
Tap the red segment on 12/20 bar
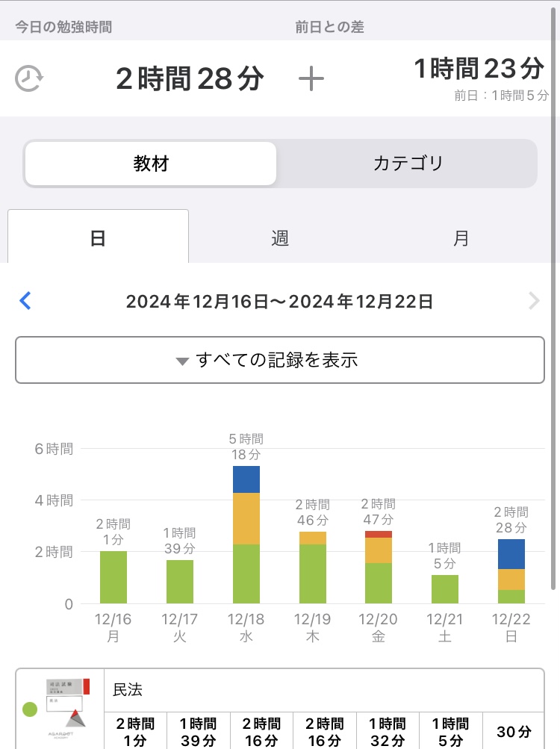tap(379, 534)
